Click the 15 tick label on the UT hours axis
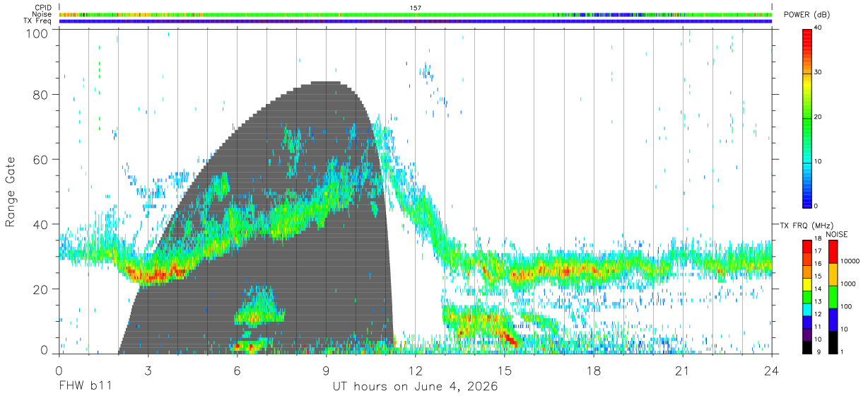Image resolution: width=868 pixels, height=401 pixels. 505,370
